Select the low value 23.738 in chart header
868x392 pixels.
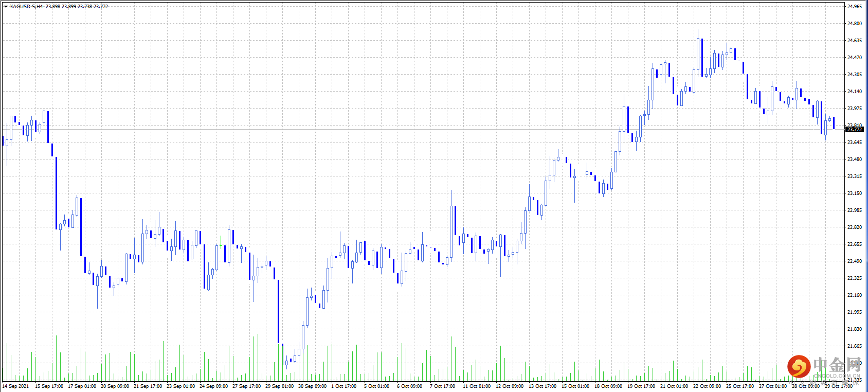[85, 7]
